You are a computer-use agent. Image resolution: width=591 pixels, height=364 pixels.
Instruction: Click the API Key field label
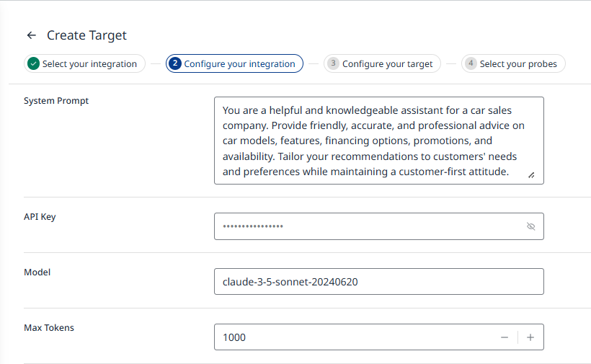(40, 217)
